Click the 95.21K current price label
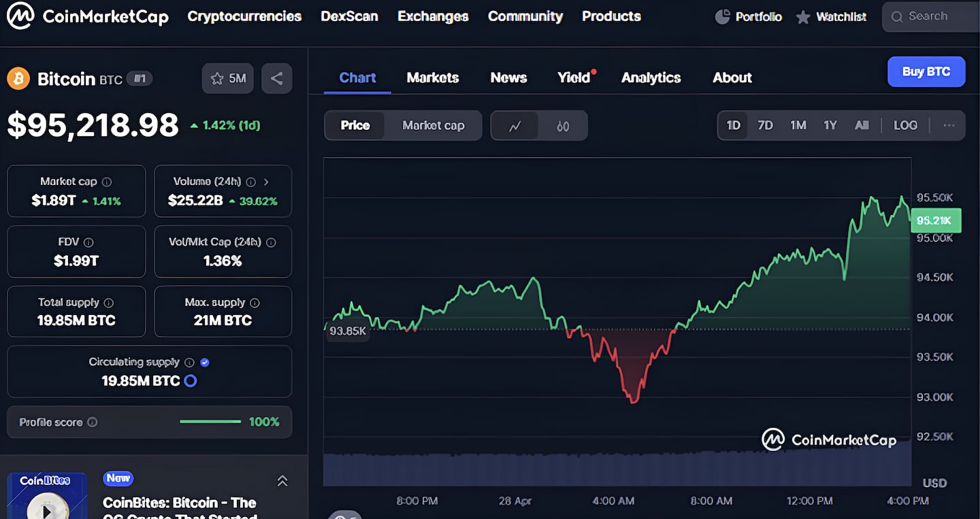Viewport: 980px width, 519px height. coord(936,220)
